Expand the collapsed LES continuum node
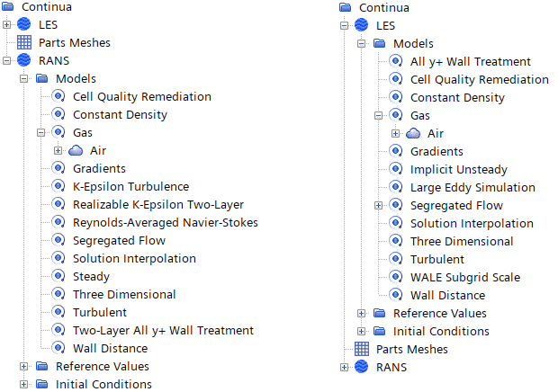Screen dimensions: 558x392 click(x=6, y=24)
